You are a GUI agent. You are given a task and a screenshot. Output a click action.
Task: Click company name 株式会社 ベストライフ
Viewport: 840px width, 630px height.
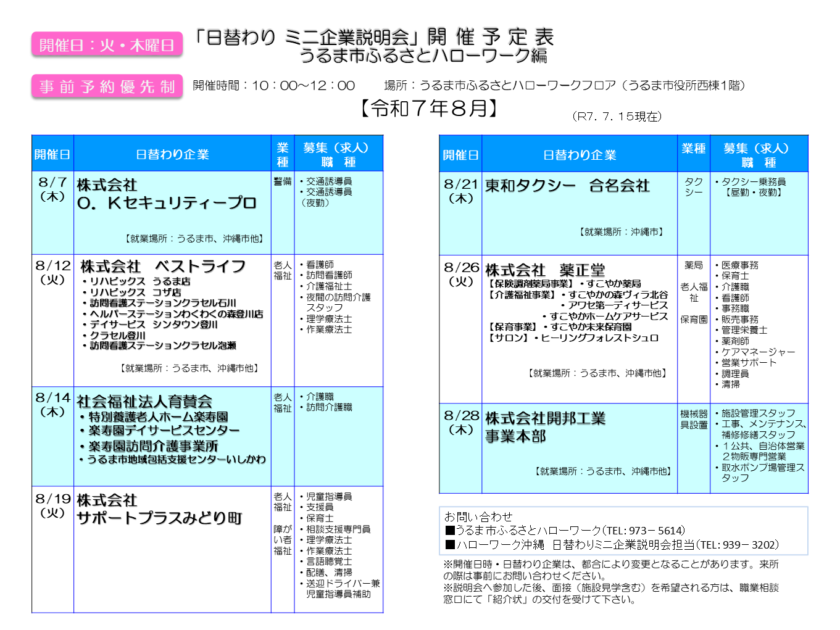tap(163, 267)
